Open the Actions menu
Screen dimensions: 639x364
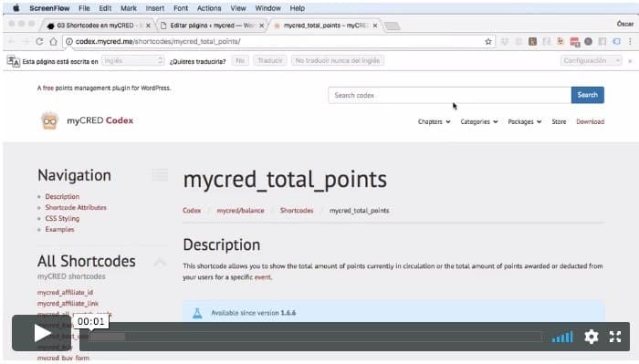[209, 8]
